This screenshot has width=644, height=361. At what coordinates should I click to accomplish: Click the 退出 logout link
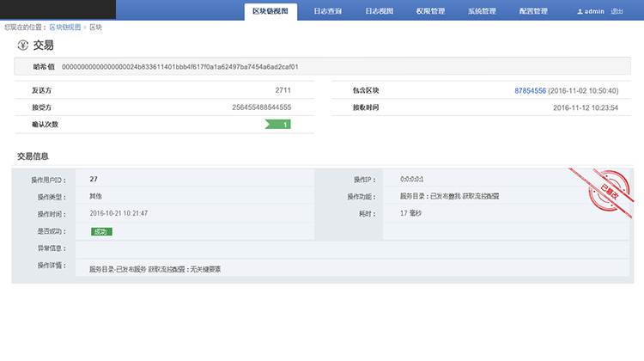617,11
